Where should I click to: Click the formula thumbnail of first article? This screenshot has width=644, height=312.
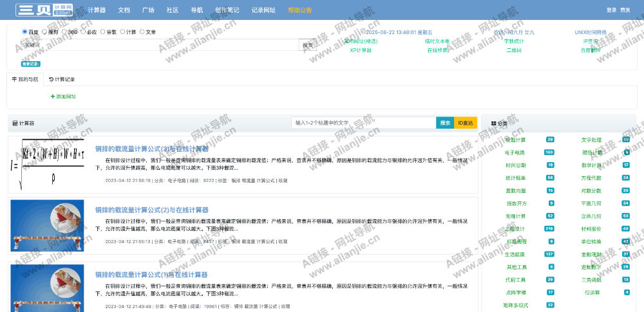(x=47, y=163)
